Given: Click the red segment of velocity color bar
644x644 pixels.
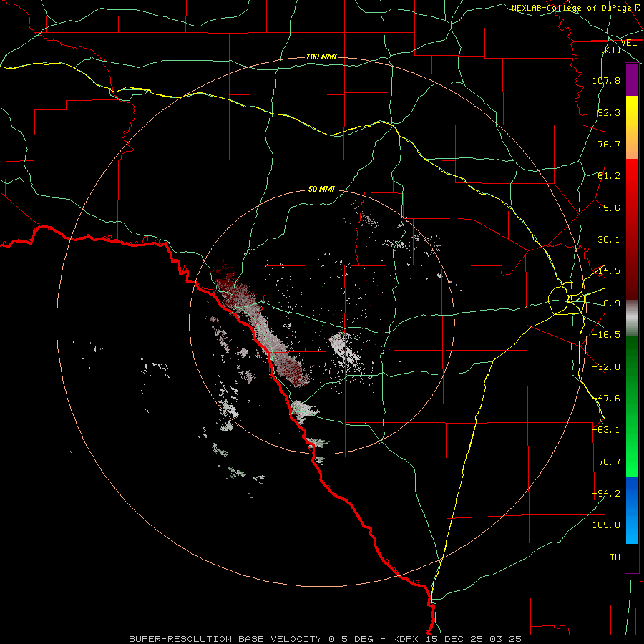Looking at the screenshot, I should click(632, 229).
